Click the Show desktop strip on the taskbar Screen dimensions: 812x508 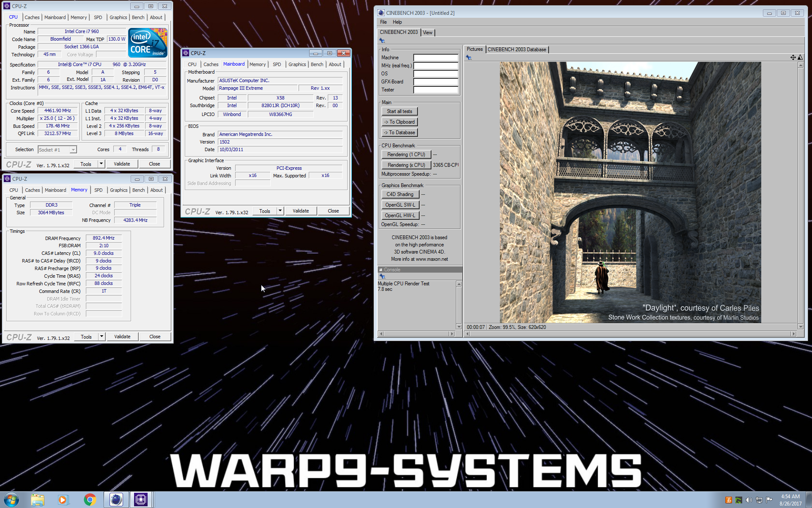(809, 500)
